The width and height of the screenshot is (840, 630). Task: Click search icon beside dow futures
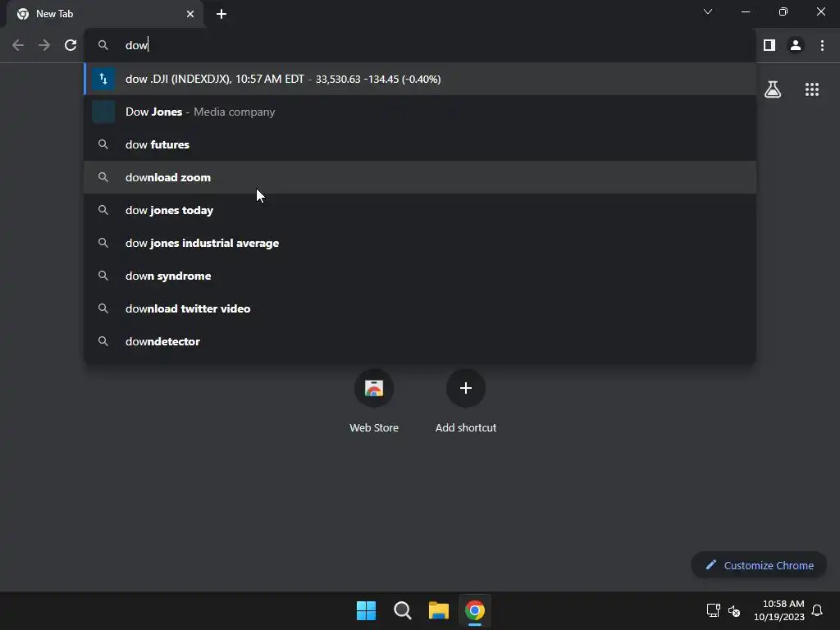coord(103,144)
